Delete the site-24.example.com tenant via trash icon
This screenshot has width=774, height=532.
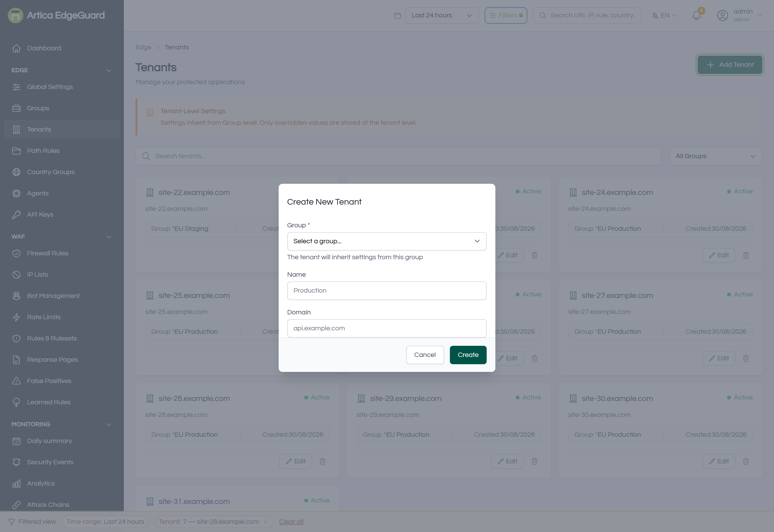point(746,255)
